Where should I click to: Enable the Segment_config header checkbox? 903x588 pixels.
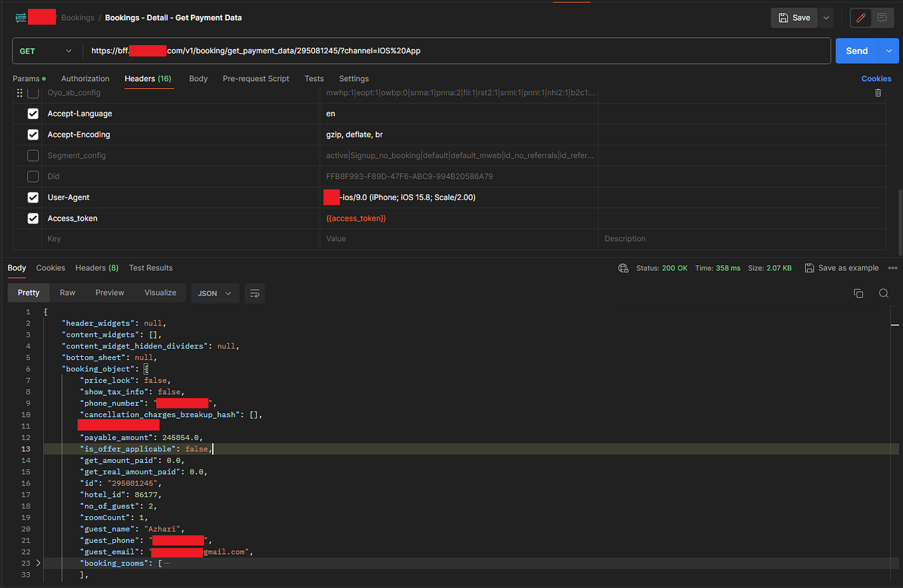click(33, 155)
